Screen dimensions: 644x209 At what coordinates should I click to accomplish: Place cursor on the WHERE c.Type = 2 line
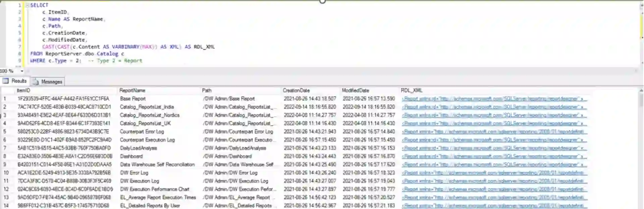(x=86, y=61)
